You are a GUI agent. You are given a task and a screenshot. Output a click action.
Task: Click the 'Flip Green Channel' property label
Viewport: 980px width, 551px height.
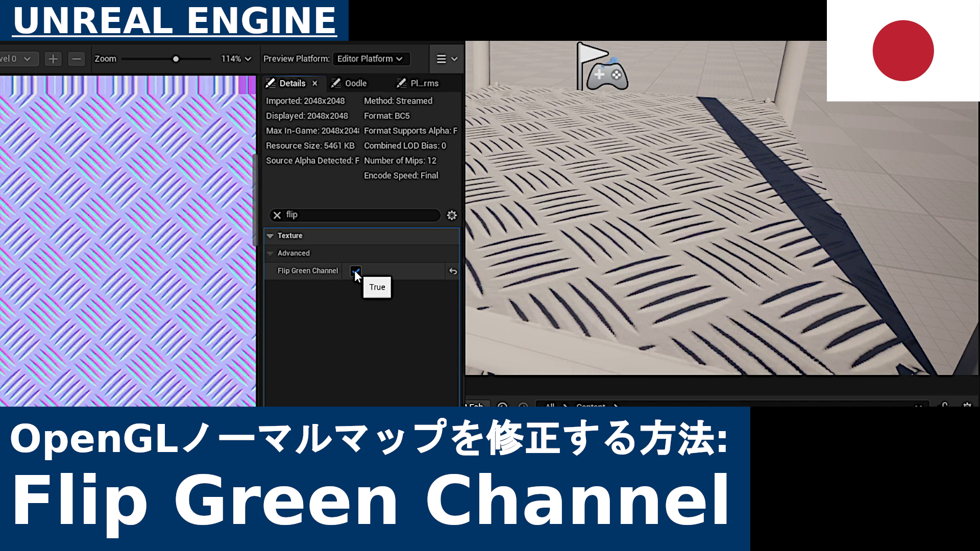pos(308,271)
